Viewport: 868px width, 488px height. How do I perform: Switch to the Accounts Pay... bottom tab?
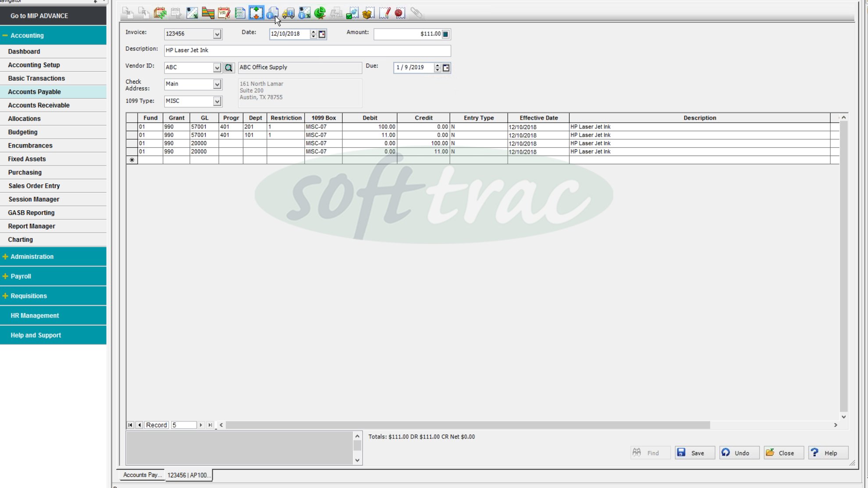(142, 475)
